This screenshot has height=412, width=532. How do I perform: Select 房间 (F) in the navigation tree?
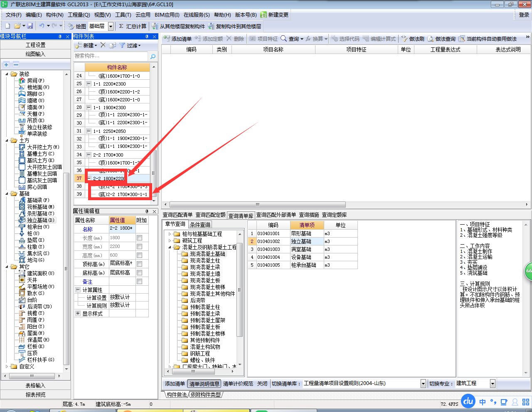[x=35, y=81]
